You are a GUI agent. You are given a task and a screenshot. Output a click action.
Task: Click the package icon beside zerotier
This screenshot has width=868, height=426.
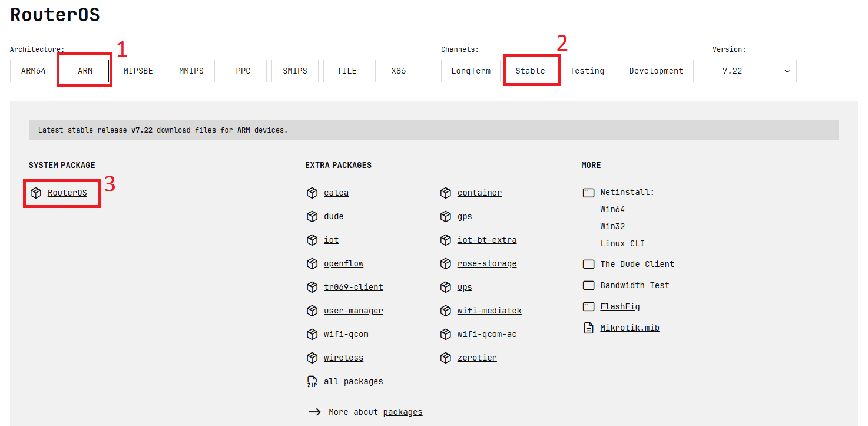(x=446, y=358)
